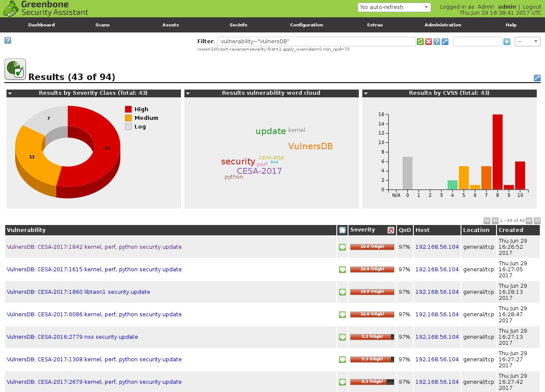This screenshot has width=545, height=392.
Task: Open host 192.168.56.104 in CESA-2017:0086 row
Action: [437, 315]
